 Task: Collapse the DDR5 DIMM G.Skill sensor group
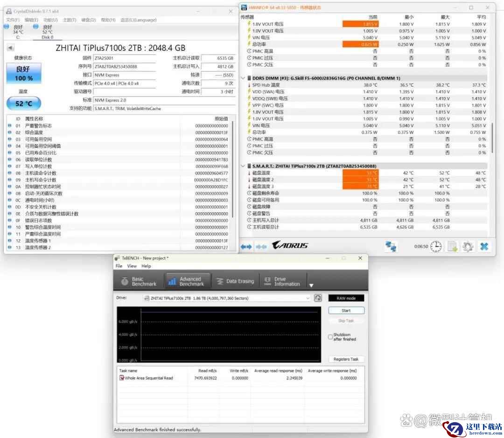[243, 78]
